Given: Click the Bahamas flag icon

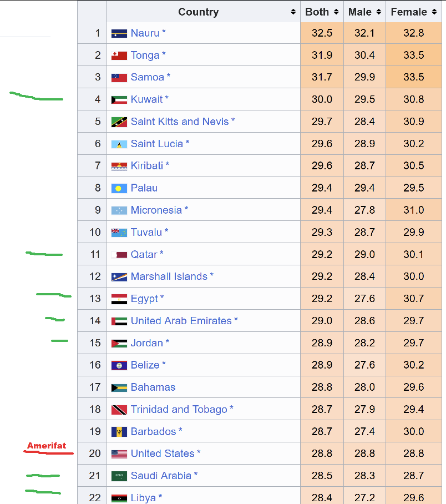Looking at the screenshot, I should 119,387.
